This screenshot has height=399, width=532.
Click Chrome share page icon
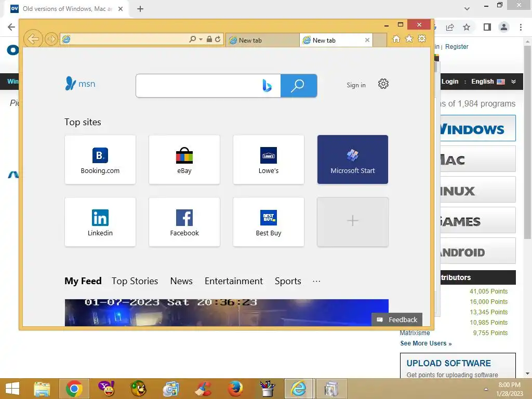[450, 27]
